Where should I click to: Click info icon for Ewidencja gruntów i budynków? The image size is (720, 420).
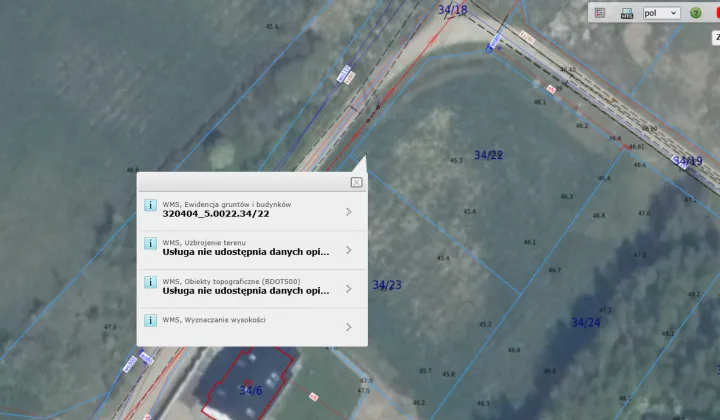point(150,205)
